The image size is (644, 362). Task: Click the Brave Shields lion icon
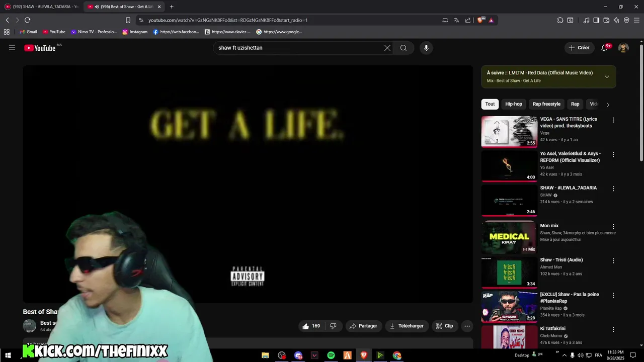[x=480, y=20]
